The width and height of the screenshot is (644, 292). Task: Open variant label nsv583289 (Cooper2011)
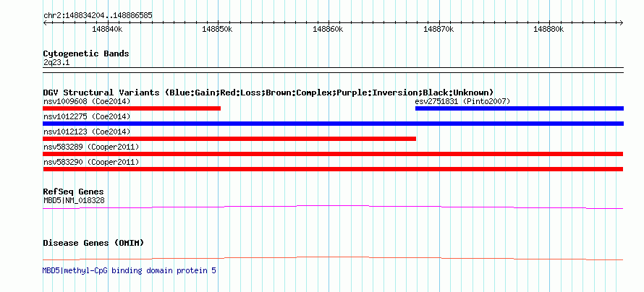[91, 147]
